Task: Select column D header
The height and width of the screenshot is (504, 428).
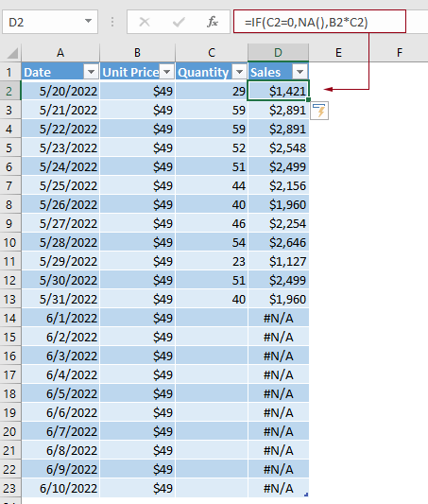Action: (278, 52)
